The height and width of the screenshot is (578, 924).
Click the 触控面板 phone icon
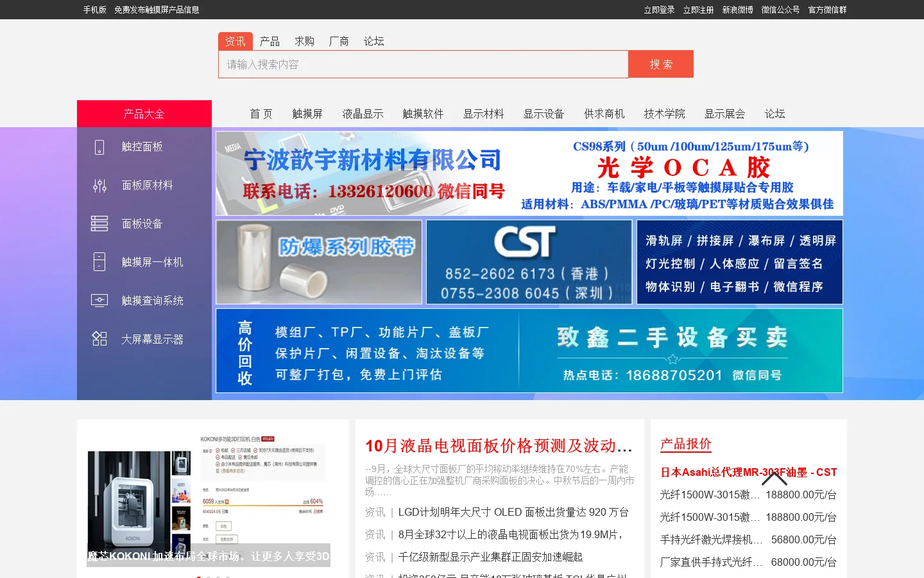click(99, 147)
